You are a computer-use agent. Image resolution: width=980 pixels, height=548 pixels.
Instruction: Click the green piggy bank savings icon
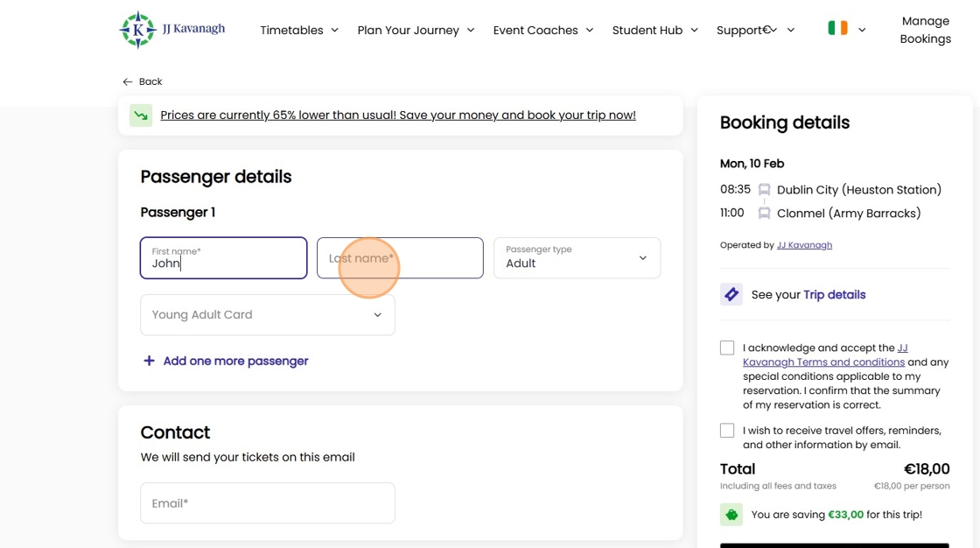pos(731,515)
